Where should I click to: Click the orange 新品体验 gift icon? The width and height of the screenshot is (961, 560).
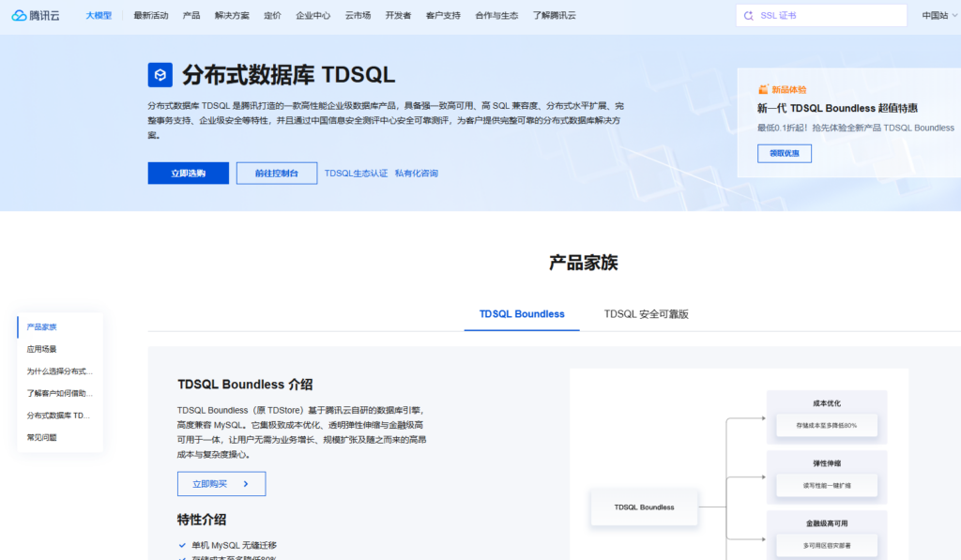763,89
